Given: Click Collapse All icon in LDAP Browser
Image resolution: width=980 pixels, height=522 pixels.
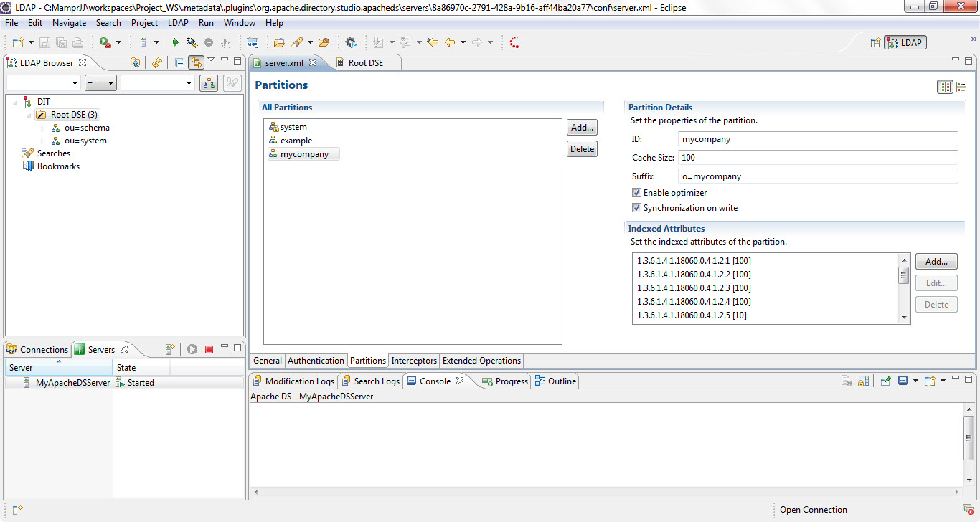Looking at the screenshot, I should tap(179, 63).
